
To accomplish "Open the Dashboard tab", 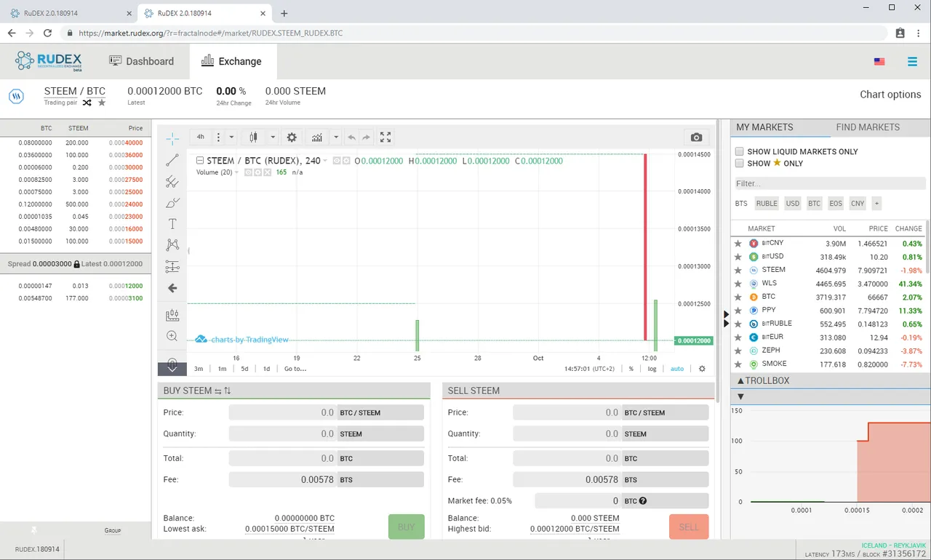I will click(x=142, y=61).
